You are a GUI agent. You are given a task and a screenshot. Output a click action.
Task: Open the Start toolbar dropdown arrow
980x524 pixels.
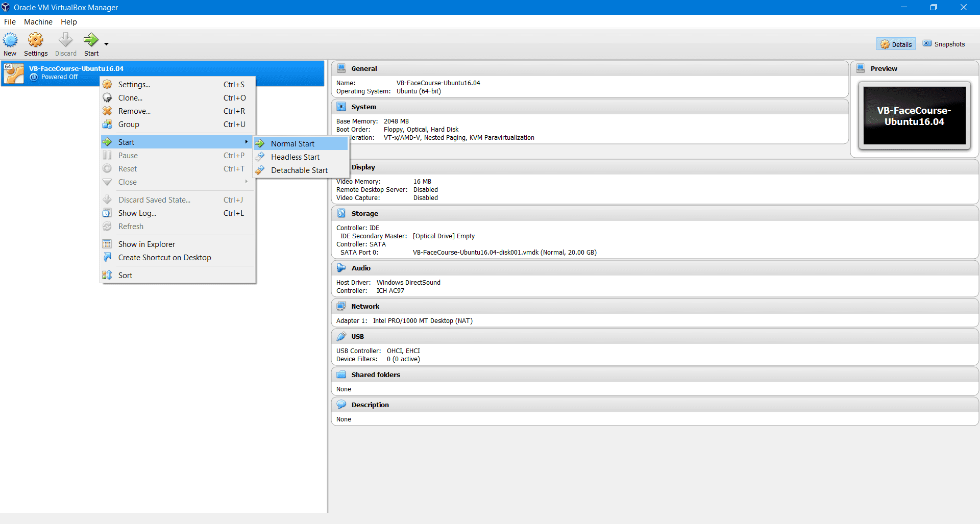tap(106, 44)
